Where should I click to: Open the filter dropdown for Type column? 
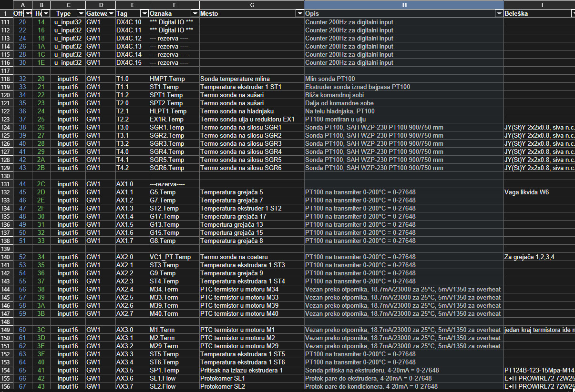(x=81, y=13)
